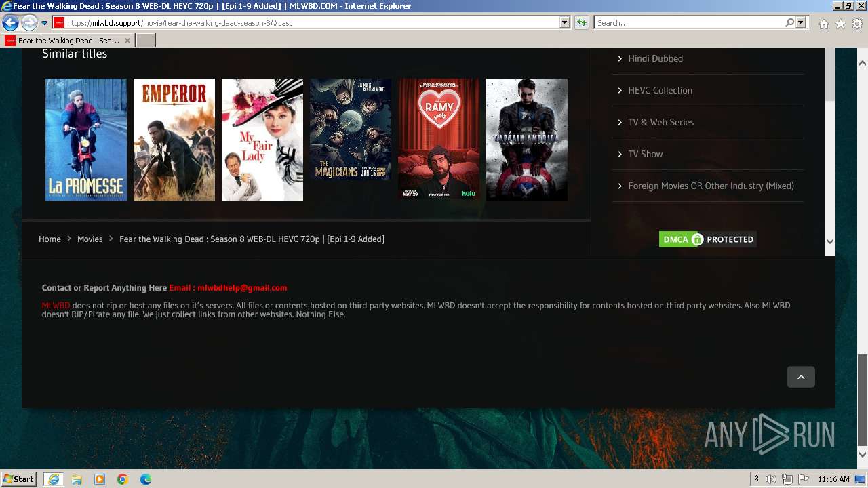Screen dimensions: 868x488
Task: Open the La Promesse poster
Action: point(86,140)
